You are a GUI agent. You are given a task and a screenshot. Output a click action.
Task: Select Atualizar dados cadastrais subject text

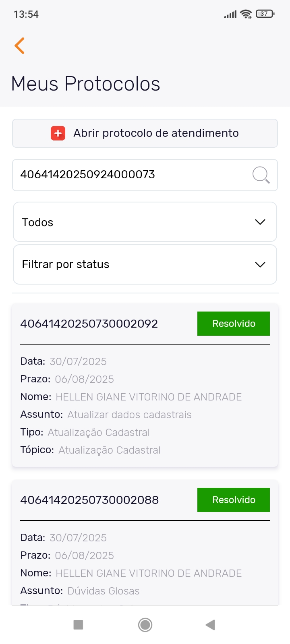coord(129,415)
